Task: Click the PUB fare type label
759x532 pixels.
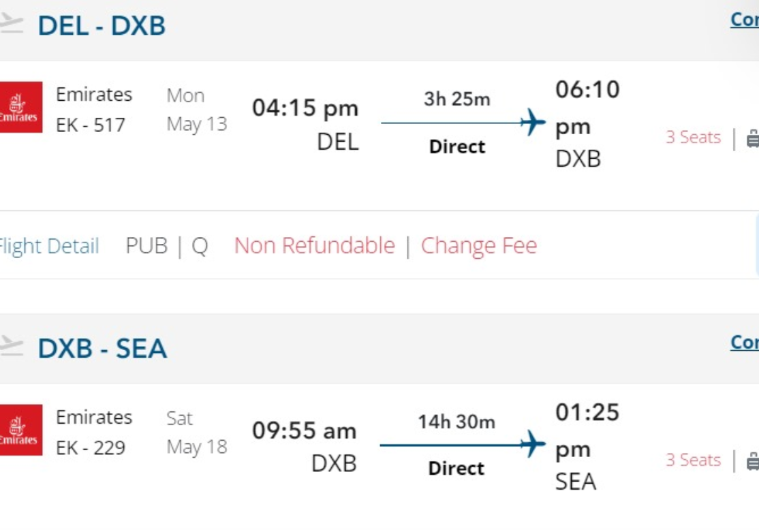Action: [146, 246]
